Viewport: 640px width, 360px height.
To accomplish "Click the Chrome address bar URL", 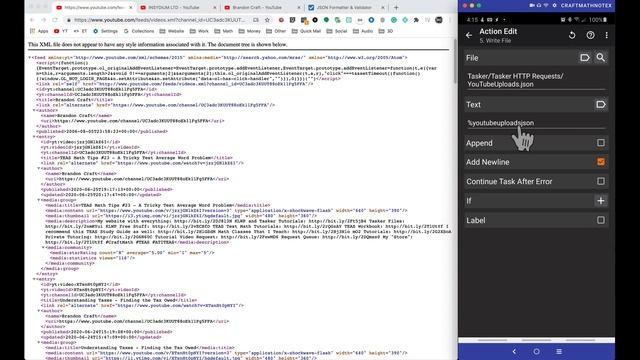I will (160, 20).
